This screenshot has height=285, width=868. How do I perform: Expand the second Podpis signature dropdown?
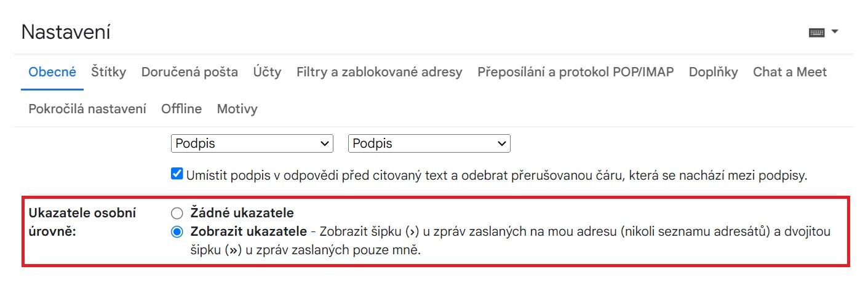429,143
